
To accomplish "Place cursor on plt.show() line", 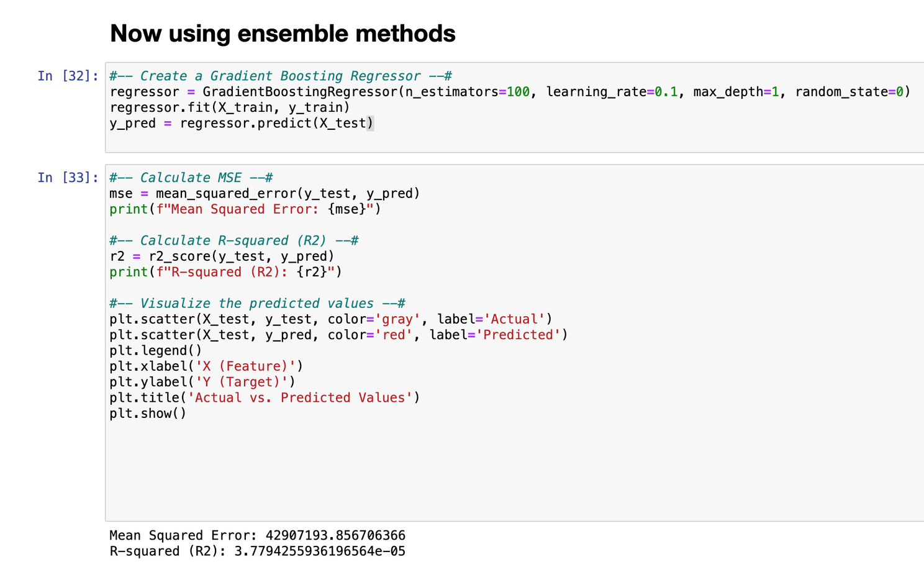I will pyautogui.click(x=148, y=414).
